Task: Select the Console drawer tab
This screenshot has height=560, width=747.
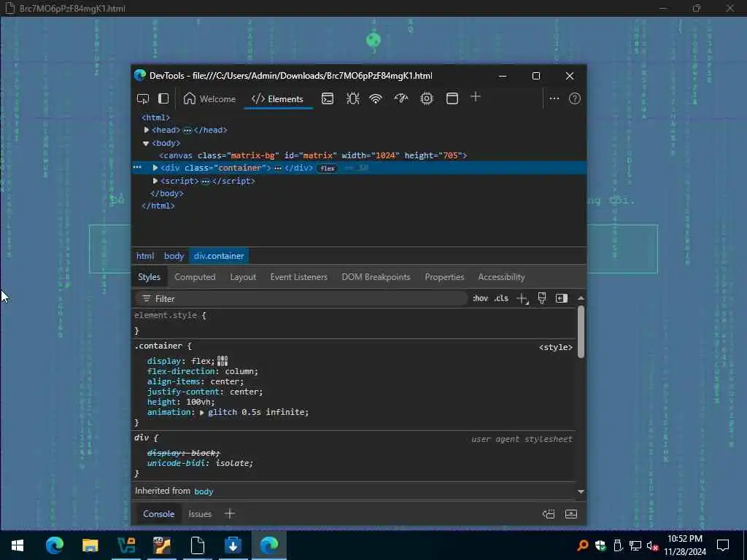Action: click(x=158, y=514)
